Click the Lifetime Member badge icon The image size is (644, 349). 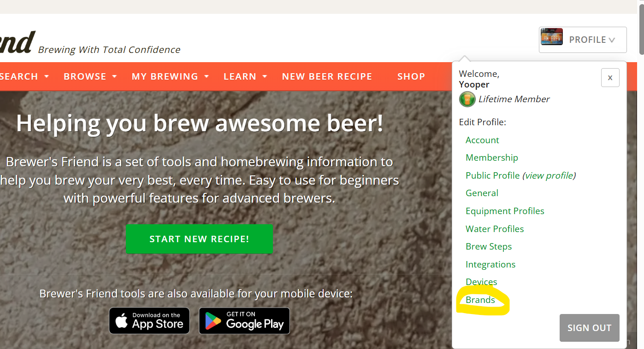(x=467, y=99)
